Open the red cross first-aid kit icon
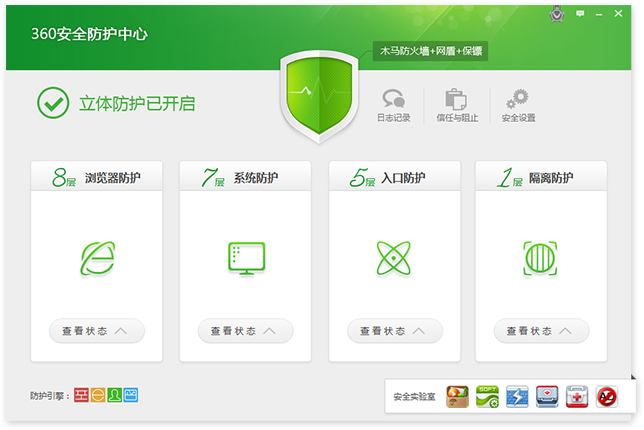The image size is (644, 430). click(x=577, y=397)
